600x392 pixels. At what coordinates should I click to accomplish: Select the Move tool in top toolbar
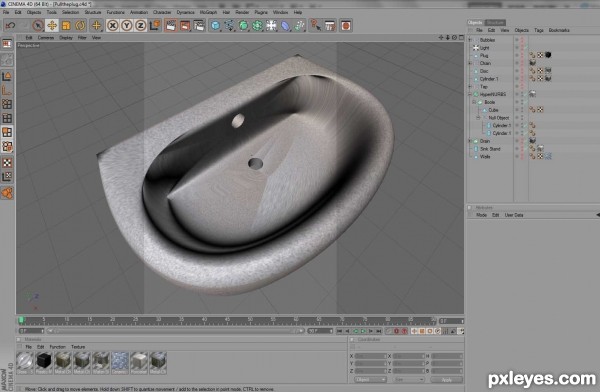pyautogui.click(x=52, y=26)
